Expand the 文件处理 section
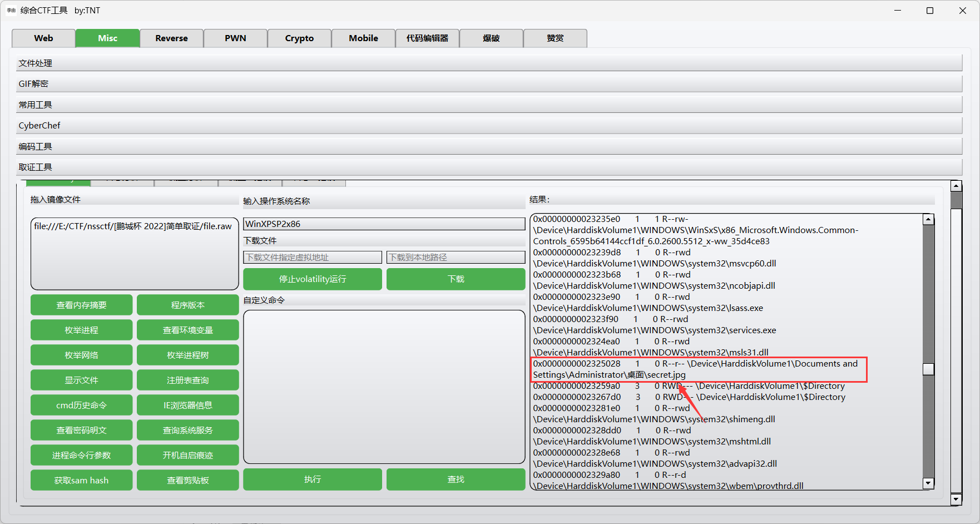Screen dimensions: 980x524 pos(489,63)
